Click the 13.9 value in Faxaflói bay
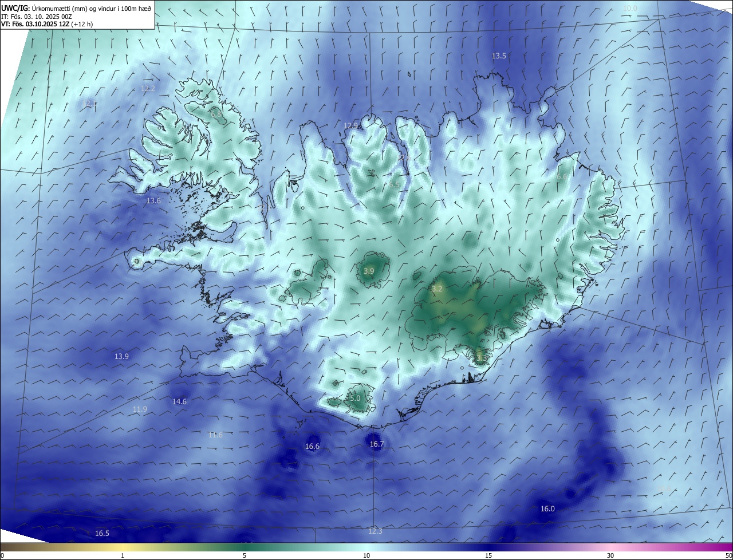The image size is (733, 560). coord(121,356)
